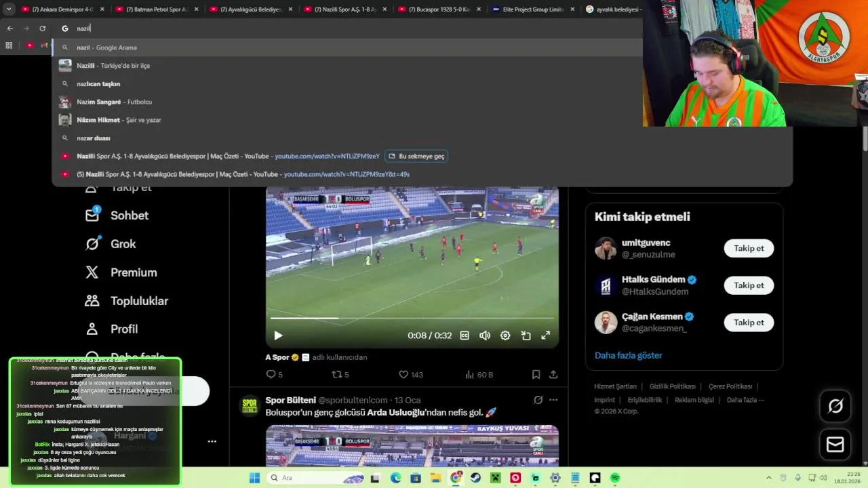
Task: Open account menu three dots near Hargani
Action: 212,441
